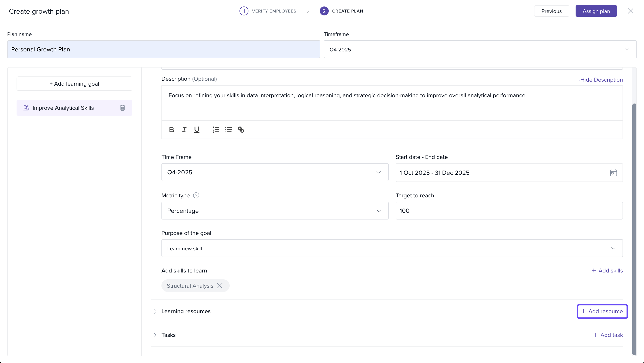Viewport: 644px width, 363px height.
Task: Click the Assign plan button
Action: [x=596, y=11]
